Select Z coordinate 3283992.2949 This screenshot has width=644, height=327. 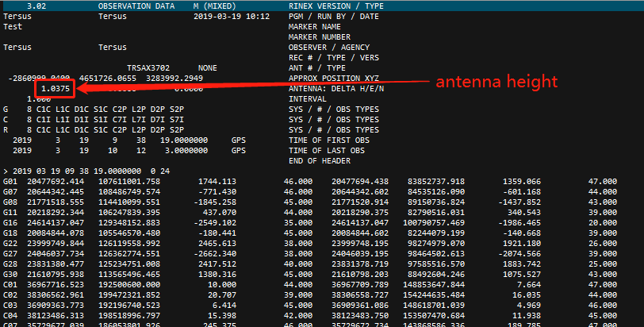pos(174,78)
